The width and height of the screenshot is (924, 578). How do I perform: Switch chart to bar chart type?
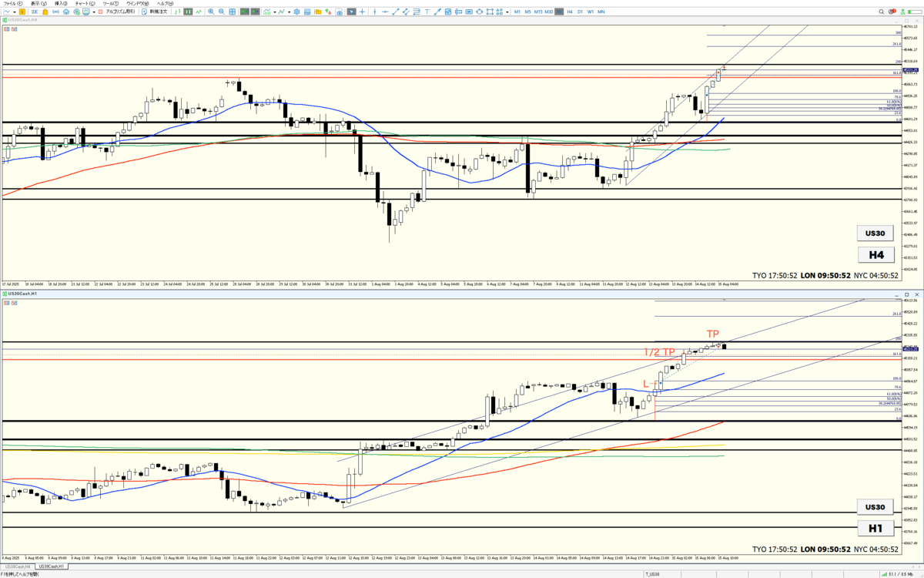pos(178,12)
